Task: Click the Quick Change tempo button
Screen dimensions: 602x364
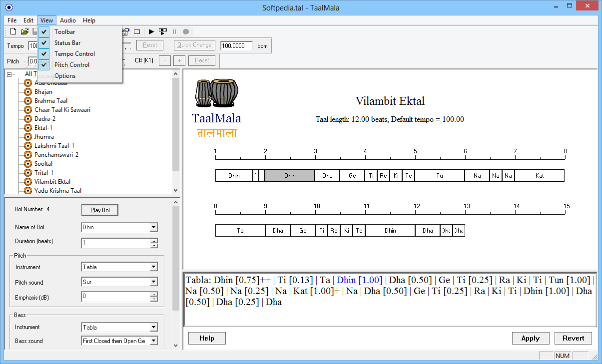Action: click(195, 45)
